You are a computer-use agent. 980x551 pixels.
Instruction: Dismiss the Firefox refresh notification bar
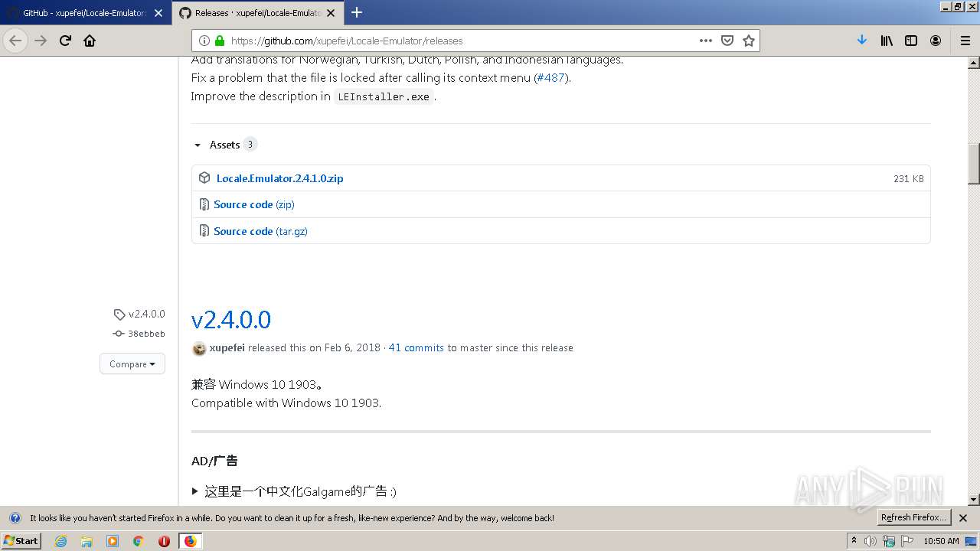point(963,518)
